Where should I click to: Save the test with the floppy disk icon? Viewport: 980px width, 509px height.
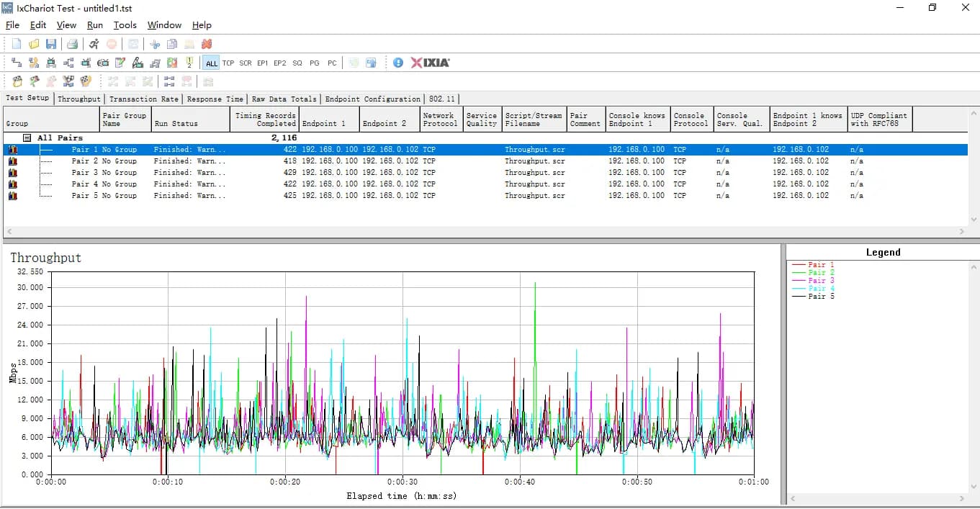coord(51,44)
